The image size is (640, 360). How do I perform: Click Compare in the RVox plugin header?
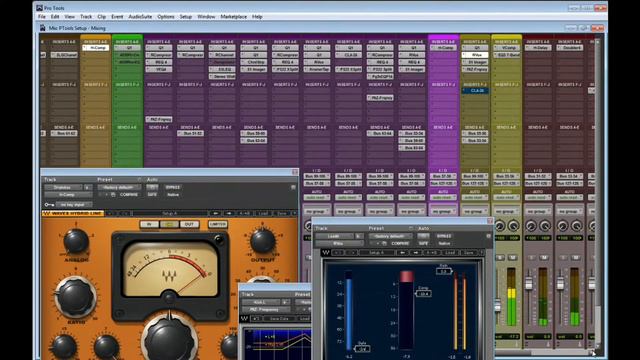pos(400,243)
